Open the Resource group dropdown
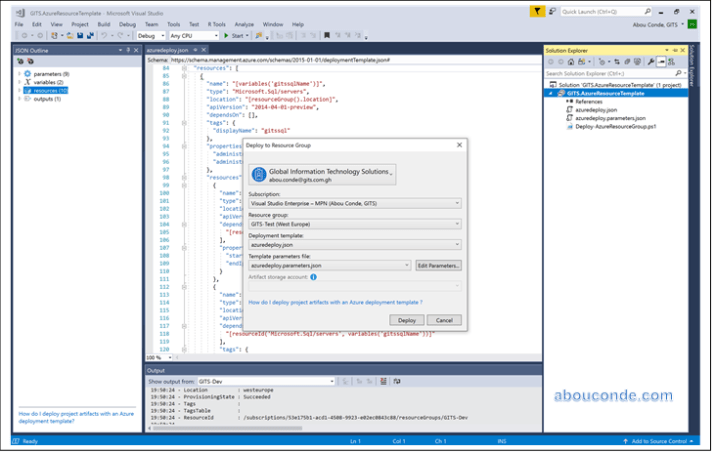The image size is (714, 452). tap(354, 224)
